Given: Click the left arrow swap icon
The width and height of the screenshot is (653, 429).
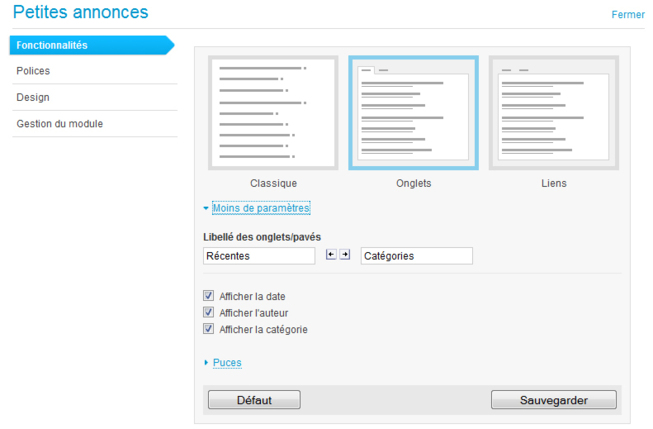Looking at the screenshot, I should coord(332,255).
